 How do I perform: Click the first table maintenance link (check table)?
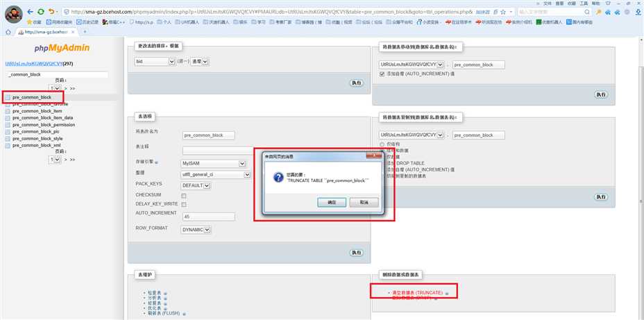[155, 293]
